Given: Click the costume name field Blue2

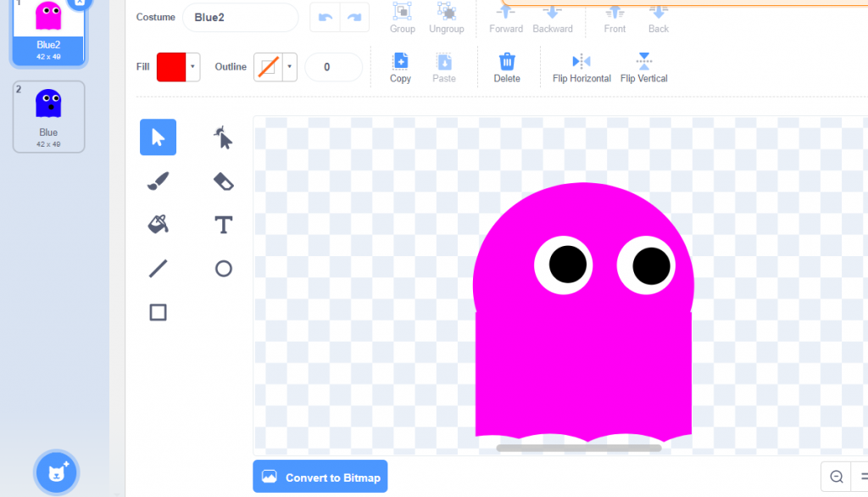Looking at the screenshot, I should (x=240, y=17).
